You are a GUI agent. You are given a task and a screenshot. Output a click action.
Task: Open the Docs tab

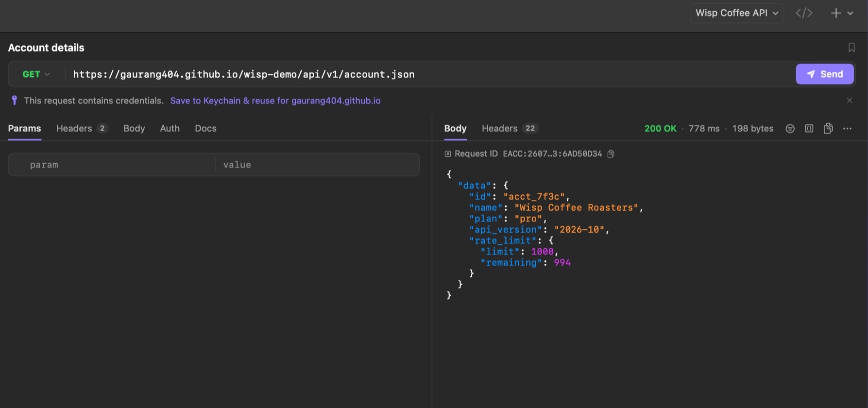(205, 128)
